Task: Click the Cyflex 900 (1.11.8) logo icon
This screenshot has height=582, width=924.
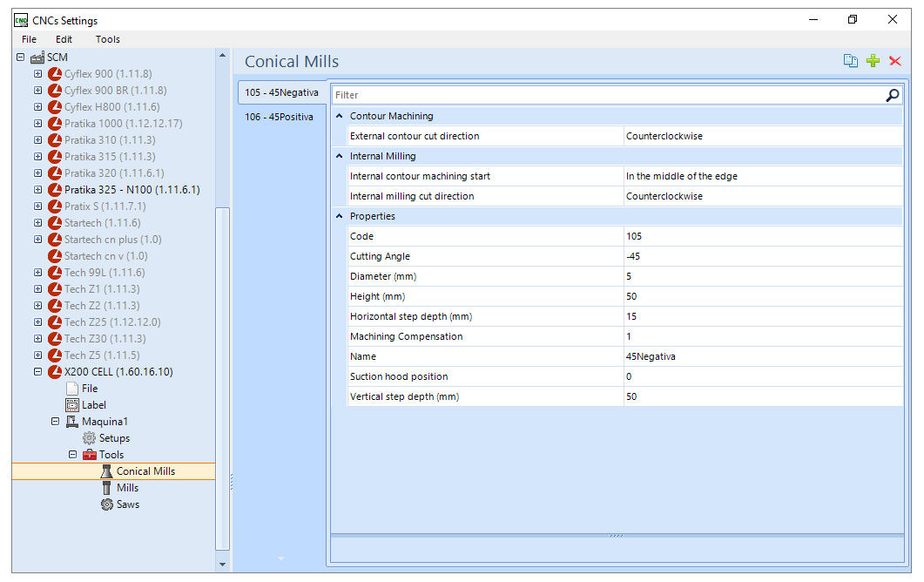Action: pyautogui.click(x=55, y=74)
